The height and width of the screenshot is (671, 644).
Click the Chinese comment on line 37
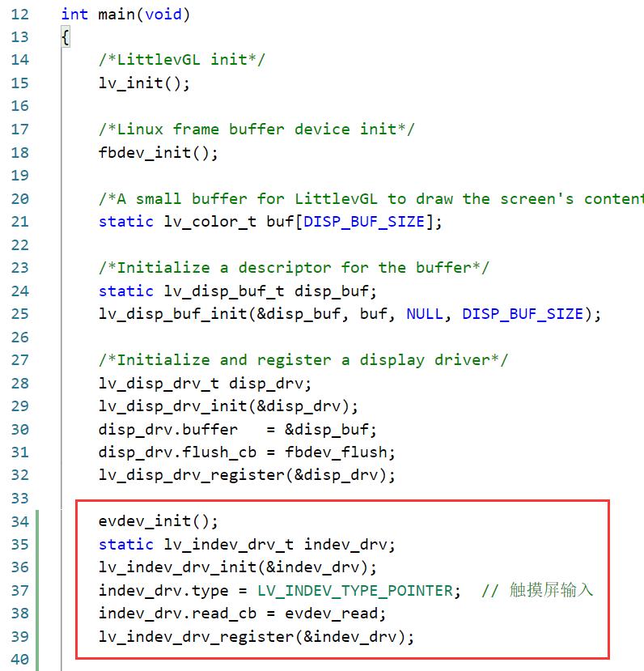(x=537, y=590)
